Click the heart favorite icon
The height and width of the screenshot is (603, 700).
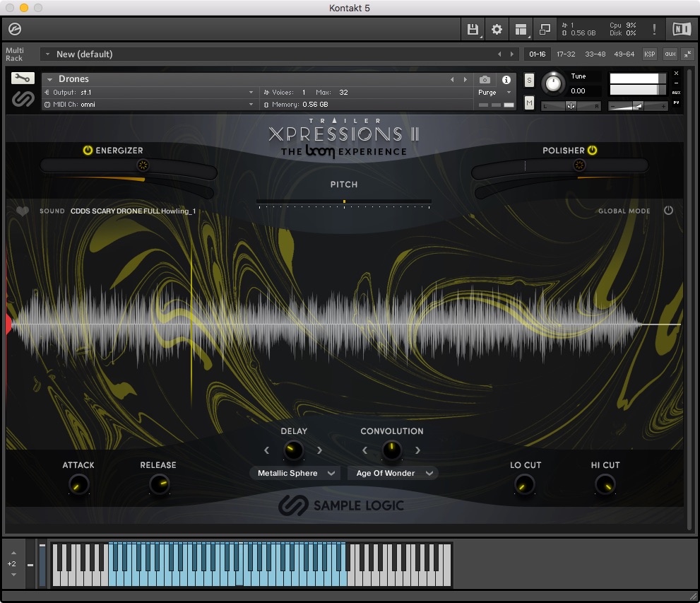tap(23, 211)
